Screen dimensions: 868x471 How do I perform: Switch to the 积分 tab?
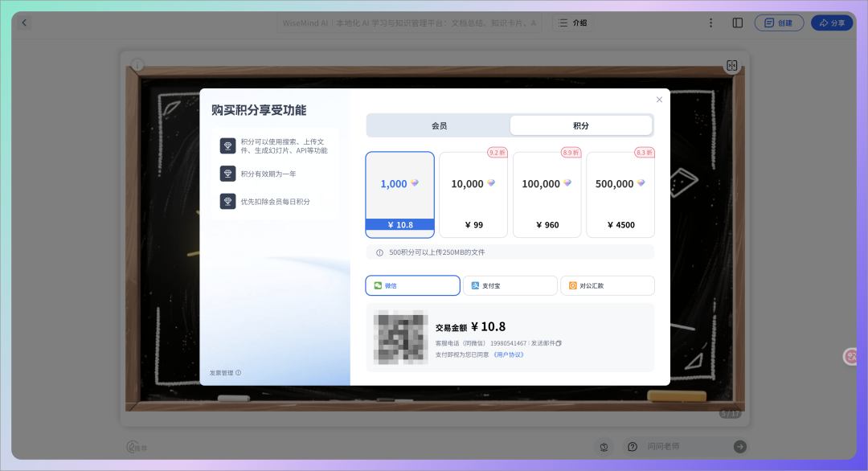pyautogui.click(x=581, y=125)
